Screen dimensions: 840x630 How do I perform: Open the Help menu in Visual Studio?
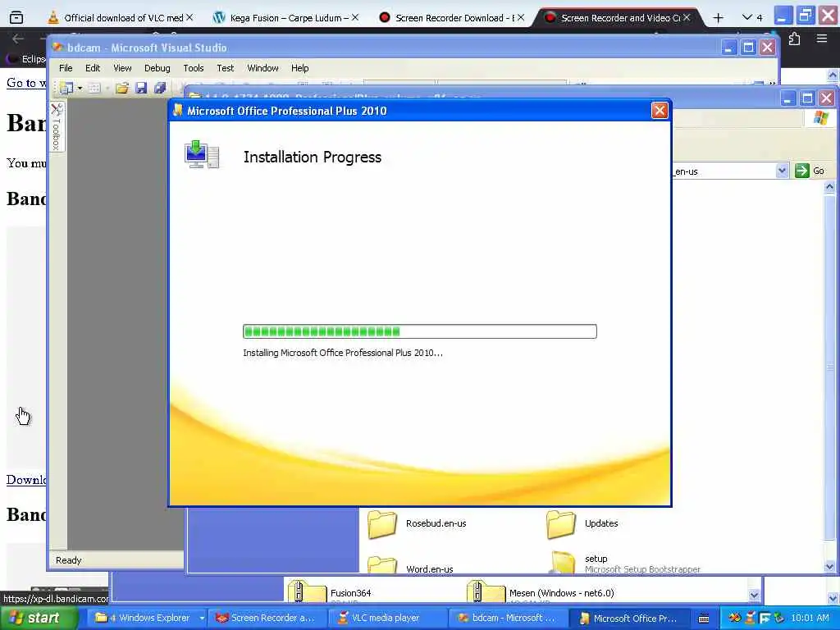point(299,68)
